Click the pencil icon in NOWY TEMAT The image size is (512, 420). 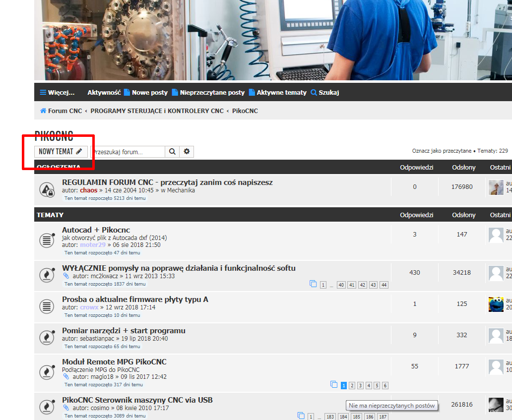[x=79, y=151]
